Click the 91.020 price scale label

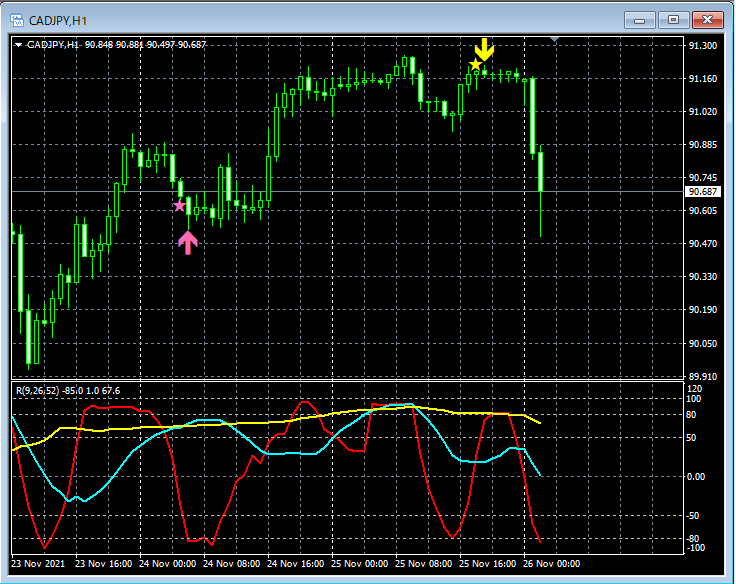pyautogui.click(x=703, y=111)
